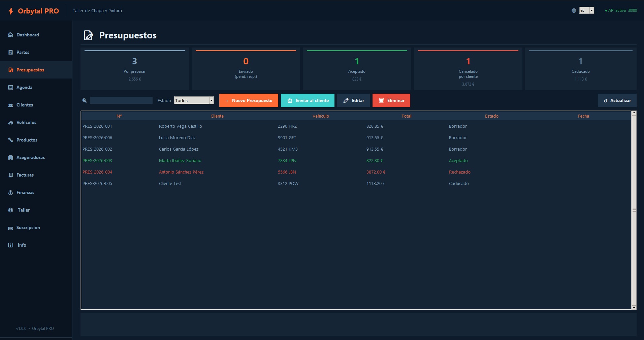This screenshot has height=340, width=644.
Task: Click the Vehículos car icon
Action: coord(10,123)
